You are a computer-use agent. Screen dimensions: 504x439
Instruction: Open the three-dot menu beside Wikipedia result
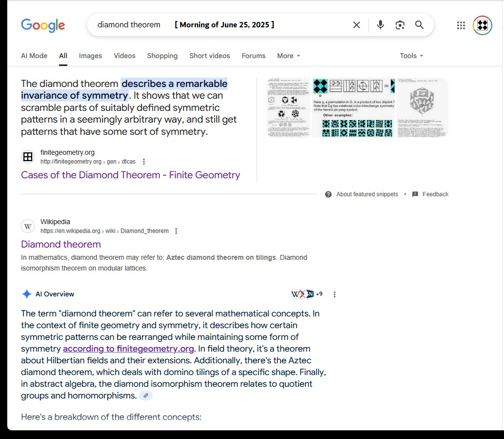pos(176,231)
